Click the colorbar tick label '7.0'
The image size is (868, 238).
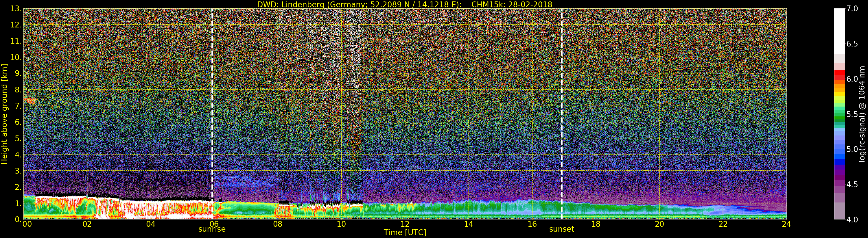852,9
